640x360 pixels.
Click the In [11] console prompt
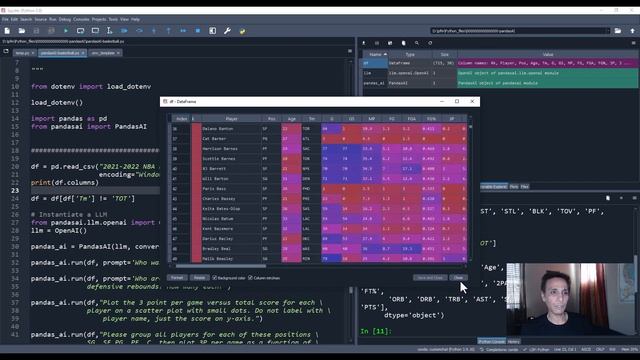coord(376,331)
